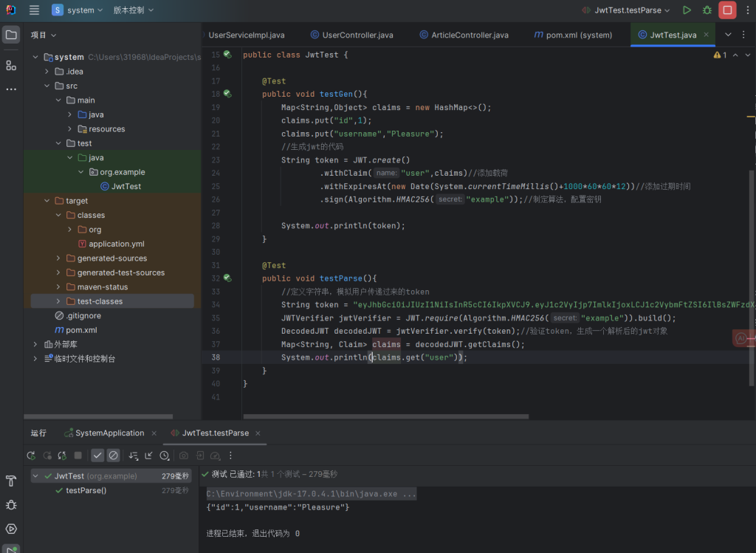Collapse the JwtTest node in test results
The image size is (756, 553).
[37, 476]
